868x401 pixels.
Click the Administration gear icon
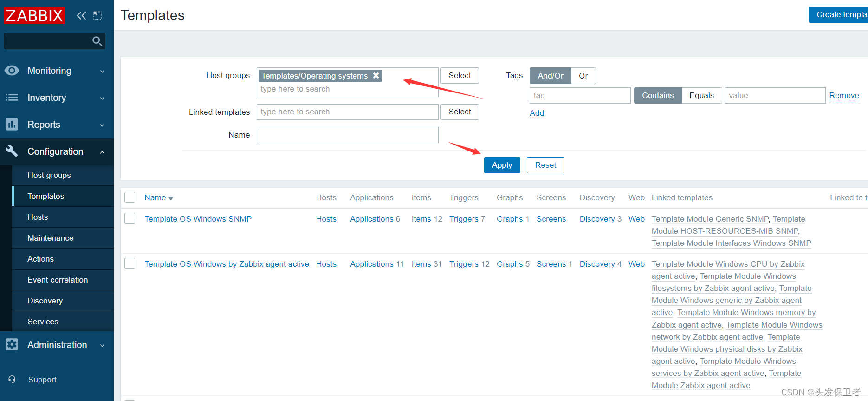pos(12,344)
